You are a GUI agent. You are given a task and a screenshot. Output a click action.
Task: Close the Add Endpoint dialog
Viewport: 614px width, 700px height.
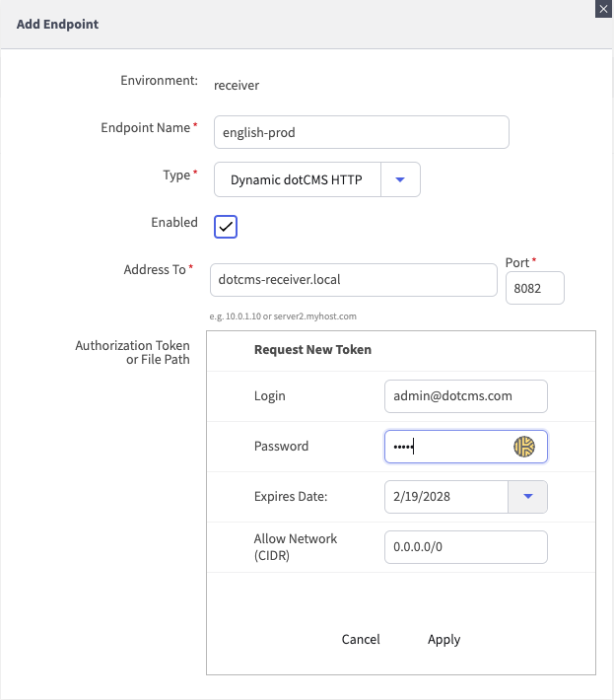point(602,8)
